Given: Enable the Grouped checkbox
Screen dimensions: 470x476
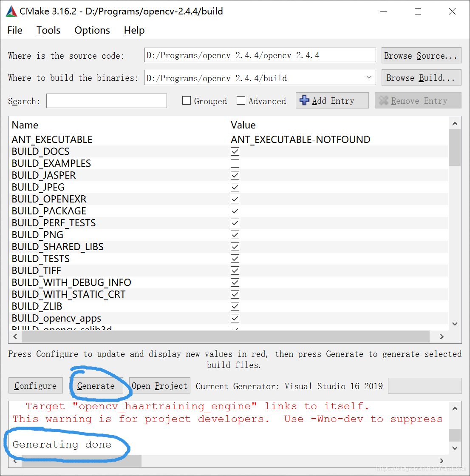Looking at the screenshot, I should [187, 100].
